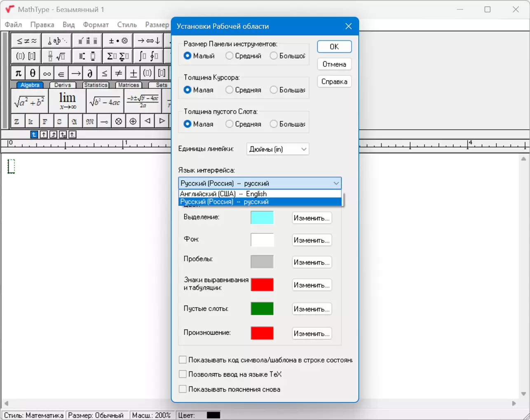Insert the circled plus symbol

(133, 121)
